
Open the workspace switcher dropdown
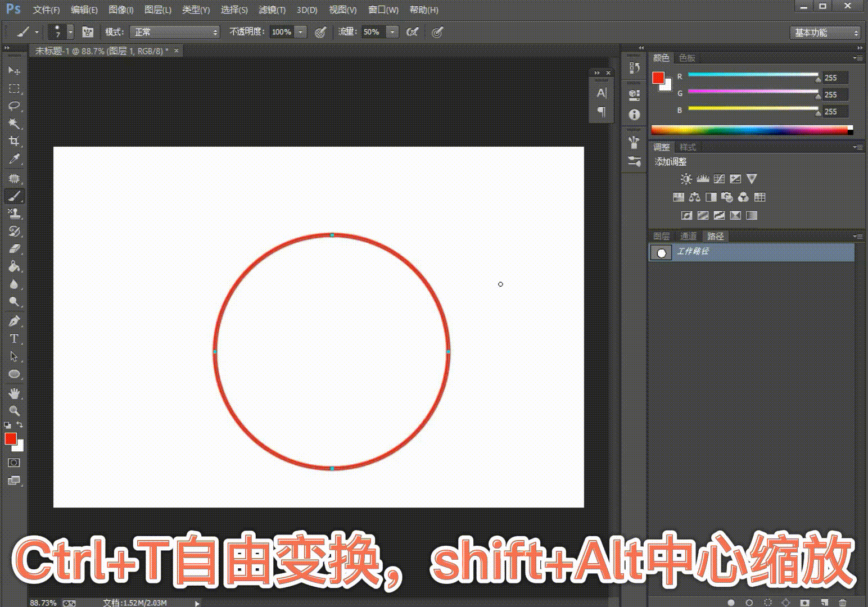point(825,33)
